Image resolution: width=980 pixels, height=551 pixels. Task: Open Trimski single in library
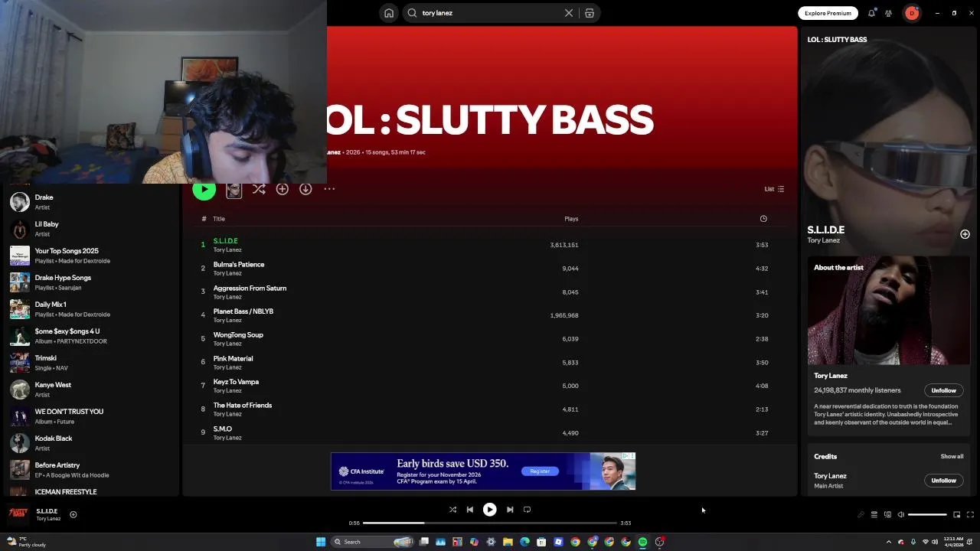pos(92,363)
